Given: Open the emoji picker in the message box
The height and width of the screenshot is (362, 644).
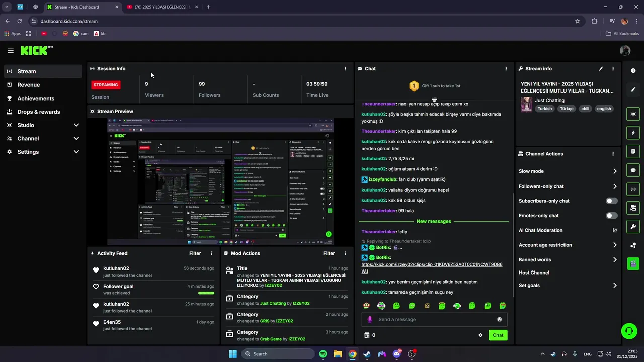Looking at the screenshot, I should pos(500,319).
